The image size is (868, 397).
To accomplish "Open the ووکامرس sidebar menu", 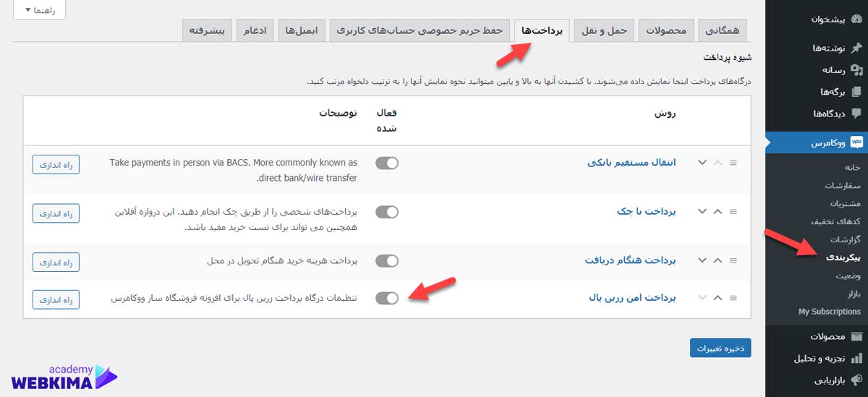I will click(x=817, y=143).
